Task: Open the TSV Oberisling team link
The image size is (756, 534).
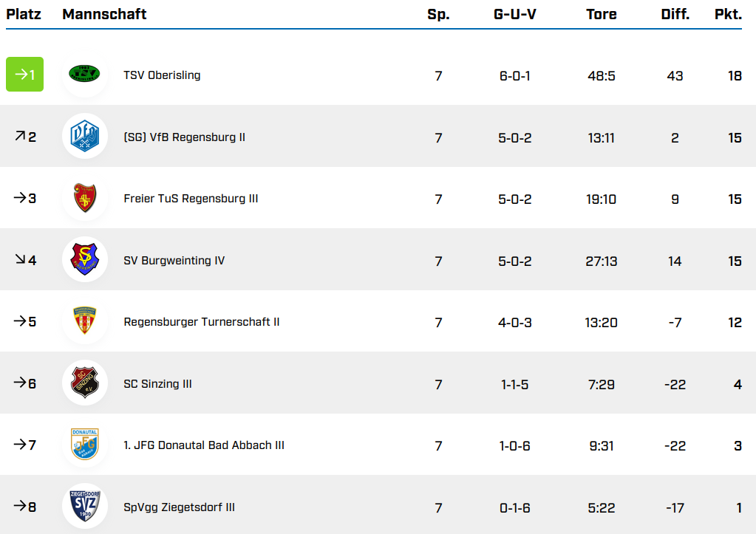Action: (x=162, y=75)
